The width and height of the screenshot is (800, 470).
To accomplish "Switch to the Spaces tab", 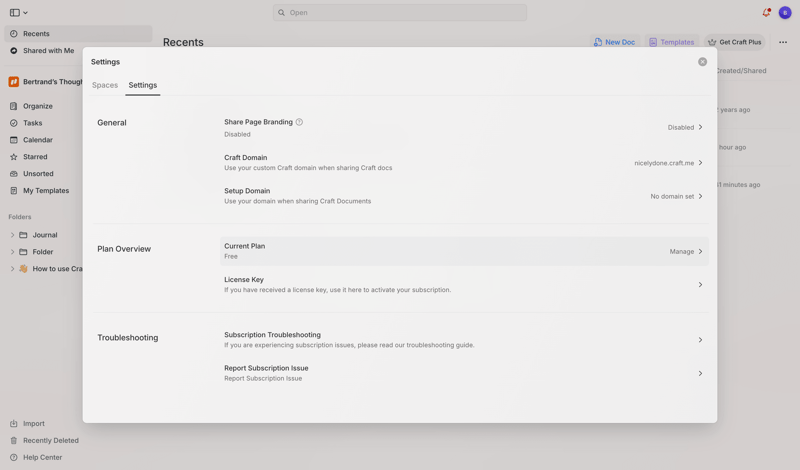I will (x=105, y=85).
